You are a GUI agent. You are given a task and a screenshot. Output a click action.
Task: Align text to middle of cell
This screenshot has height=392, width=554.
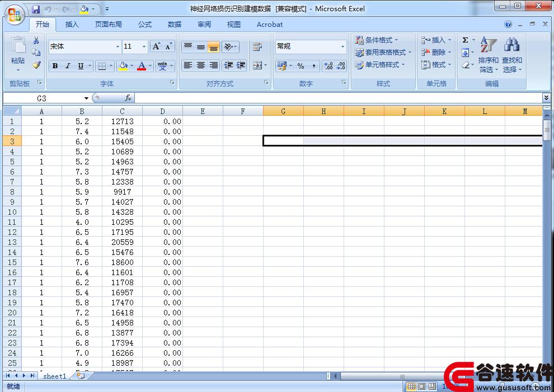pos(201,46)
